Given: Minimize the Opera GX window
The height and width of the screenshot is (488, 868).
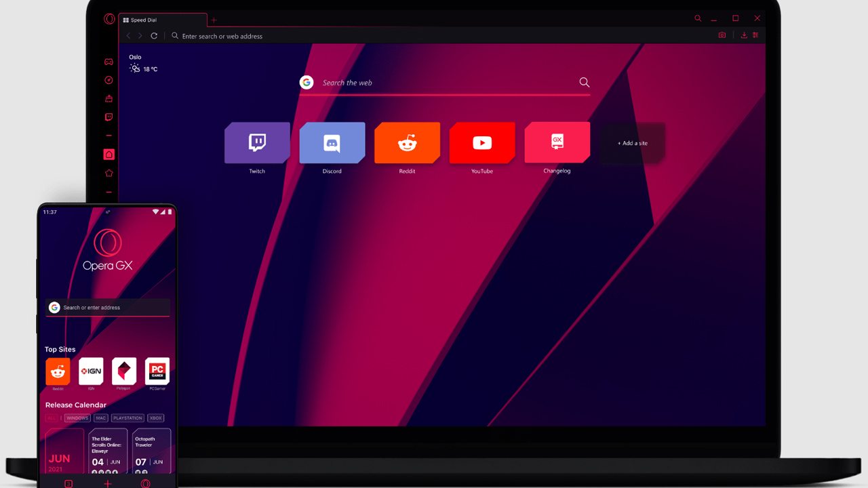Looking at the screenshot, I should coord(714,19).
